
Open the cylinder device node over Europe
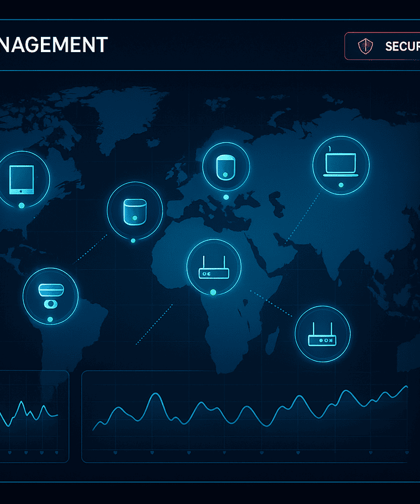(226, 166)
